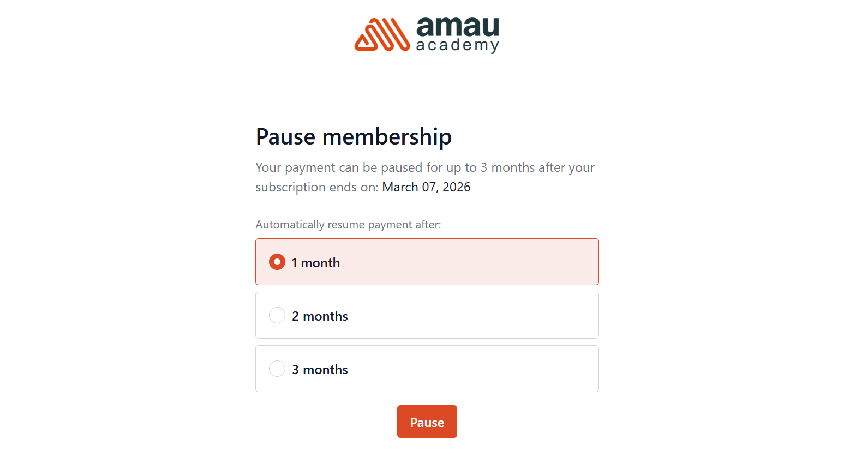
Task: Select the "1 month" radio button
Action: point(277,262)
